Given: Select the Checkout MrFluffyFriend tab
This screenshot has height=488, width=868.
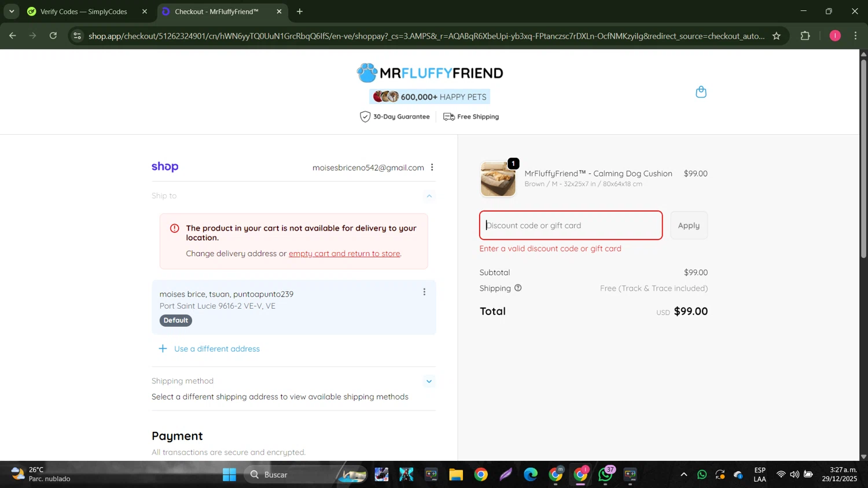Looking at the screenshot, I should [x=216, y=12].
